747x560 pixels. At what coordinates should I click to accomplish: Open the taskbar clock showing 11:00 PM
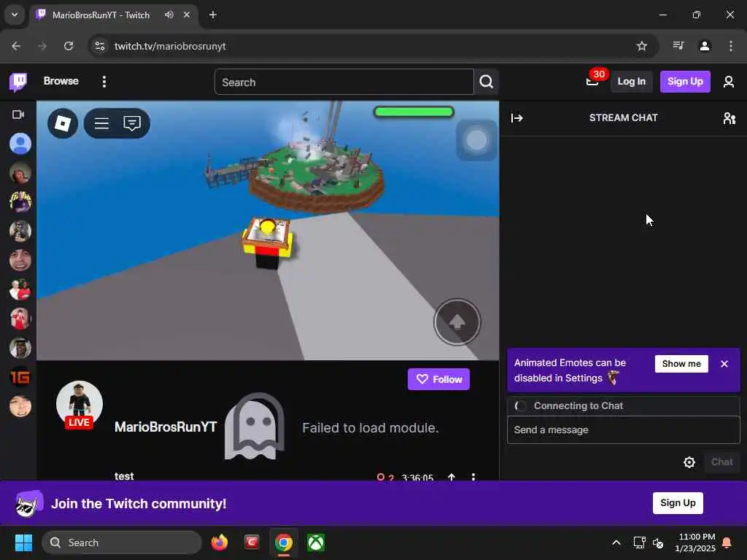(695, 542)
